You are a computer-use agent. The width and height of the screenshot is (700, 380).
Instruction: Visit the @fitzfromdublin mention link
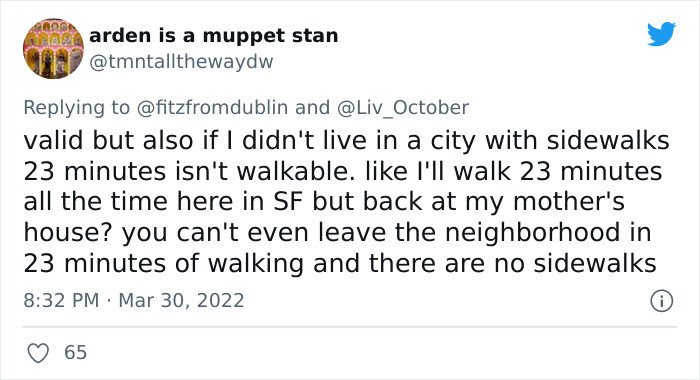pos(212,108)
